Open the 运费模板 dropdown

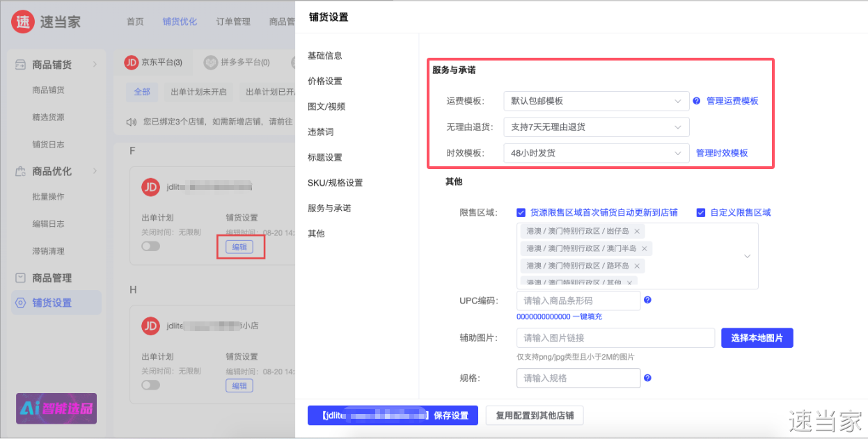[x=596, y=101]
